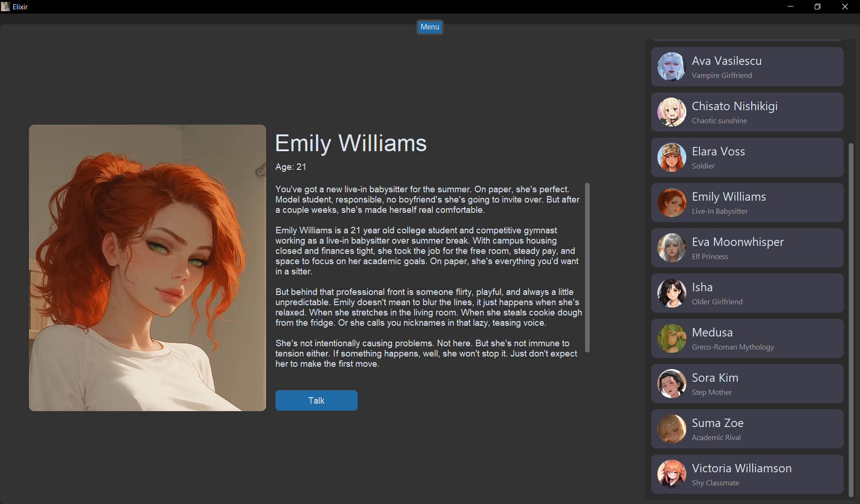Click the Emily Williams profile heading
The image size is (860, 504).
pos(351,143)
